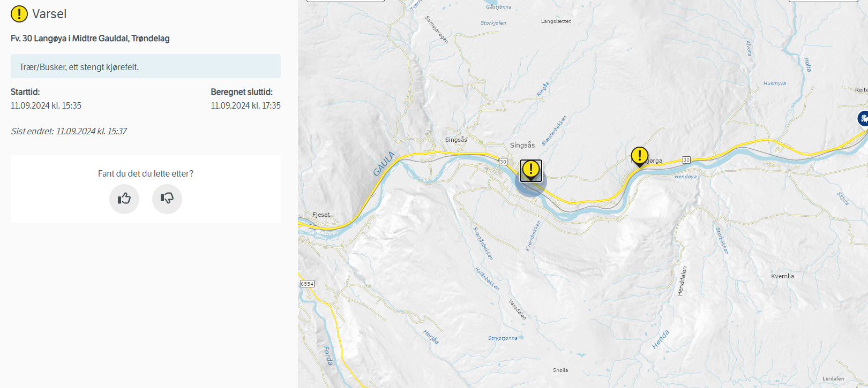Open the warning marker near Gorga
Viewport: 868px width, 388px height.
(639, 156)
